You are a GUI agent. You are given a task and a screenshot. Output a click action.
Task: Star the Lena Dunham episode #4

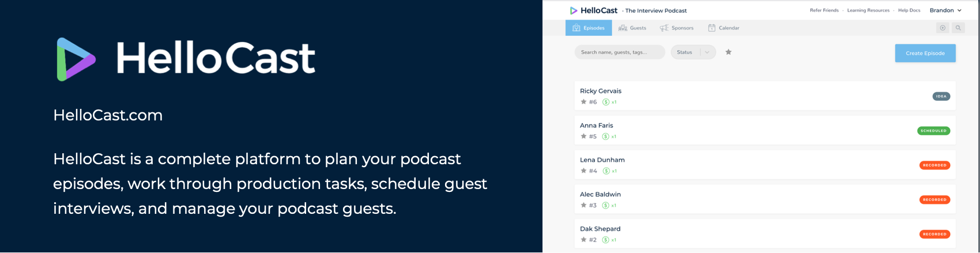583,171
